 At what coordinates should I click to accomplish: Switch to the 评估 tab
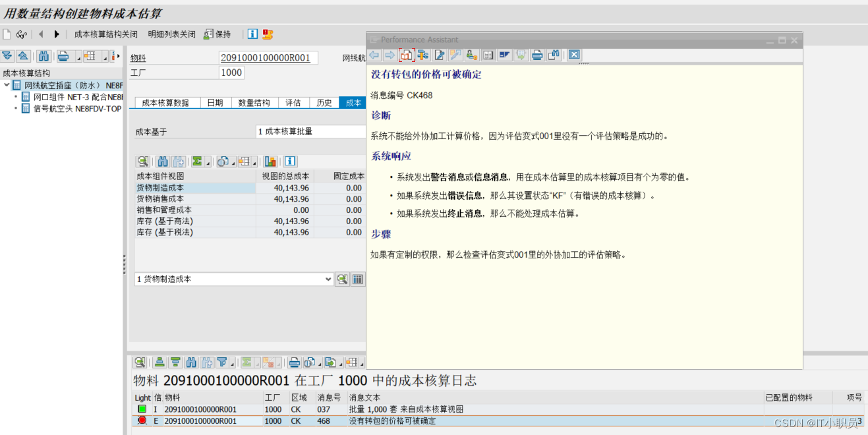tap(293, 103)
